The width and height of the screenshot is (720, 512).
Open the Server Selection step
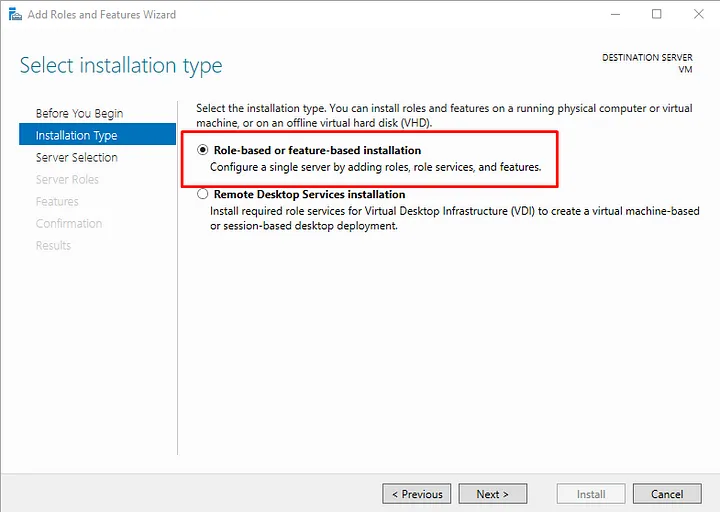point(77,158)
